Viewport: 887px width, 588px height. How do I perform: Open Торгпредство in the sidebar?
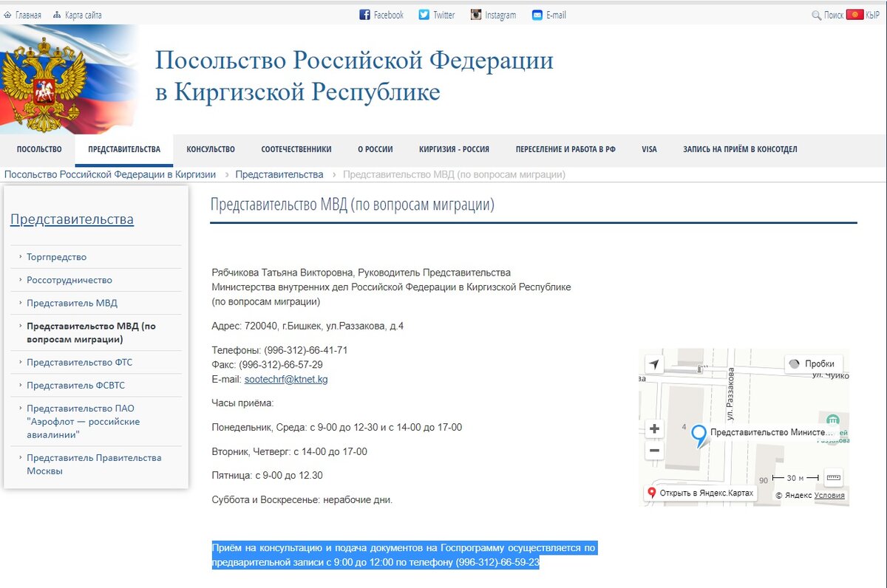tap(57, 257)
